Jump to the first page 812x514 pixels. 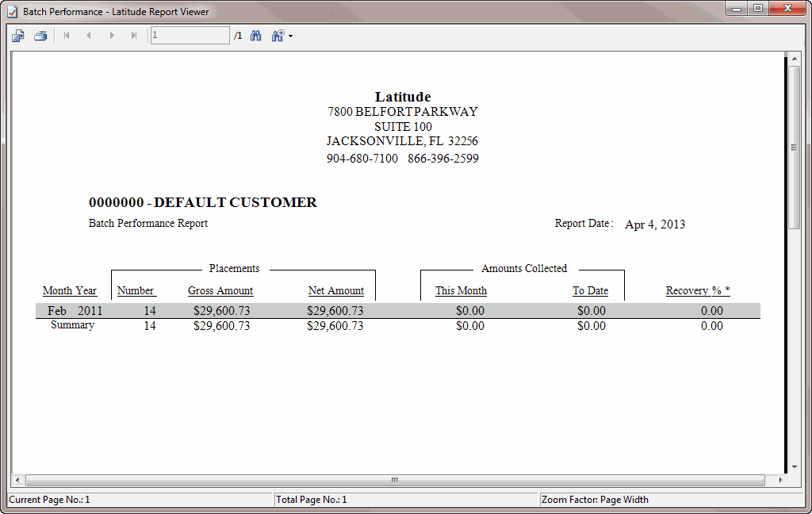[67, 35]
